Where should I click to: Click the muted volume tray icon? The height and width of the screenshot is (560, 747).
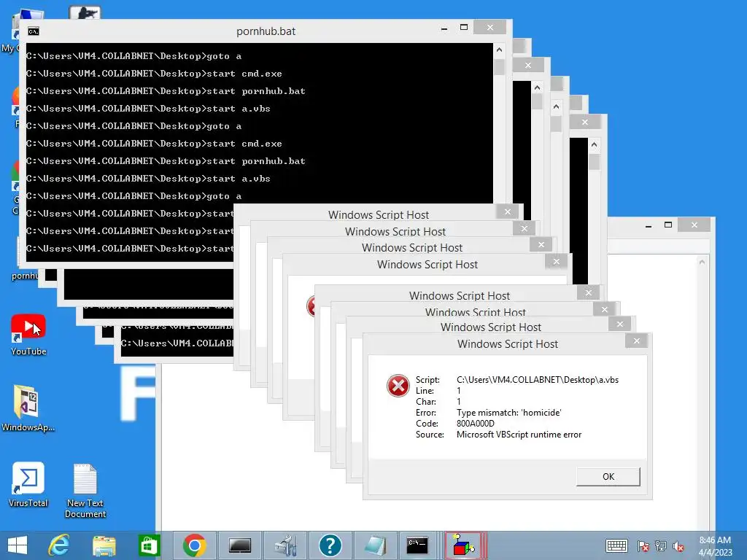click(678, 545)
